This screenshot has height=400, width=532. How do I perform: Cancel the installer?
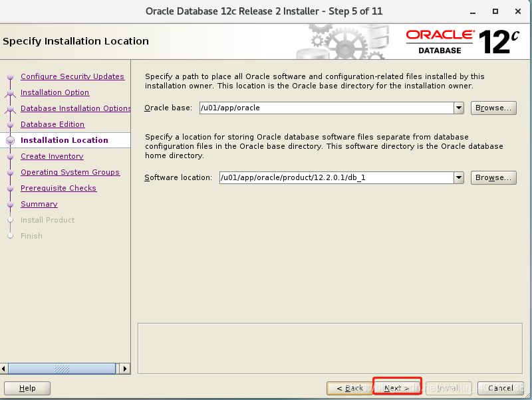pos(501,388)
